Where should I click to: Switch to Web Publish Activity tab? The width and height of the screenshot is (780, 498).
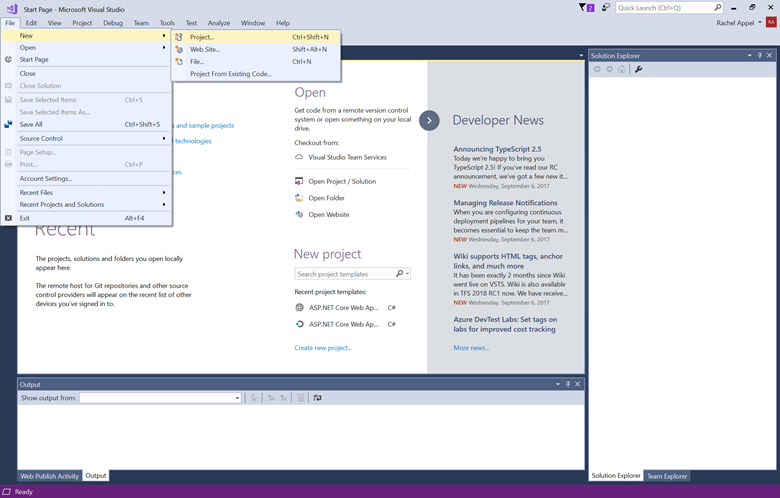pyautogui.click(x=49, y=476)
